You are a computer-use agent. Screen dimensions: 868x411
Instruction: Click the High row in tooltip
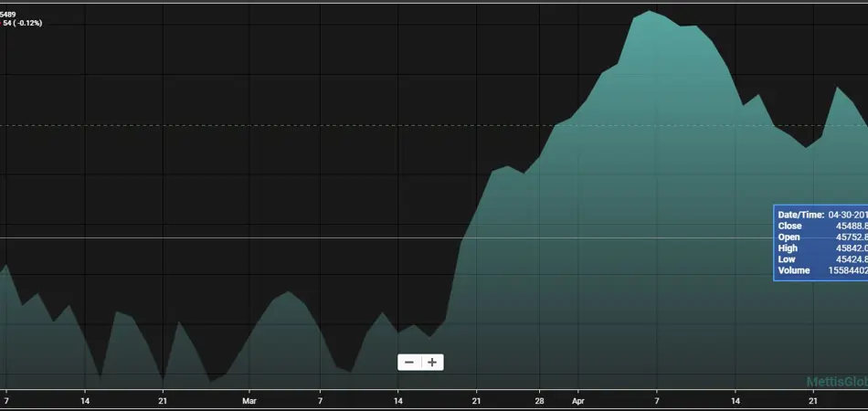(820, 248)
